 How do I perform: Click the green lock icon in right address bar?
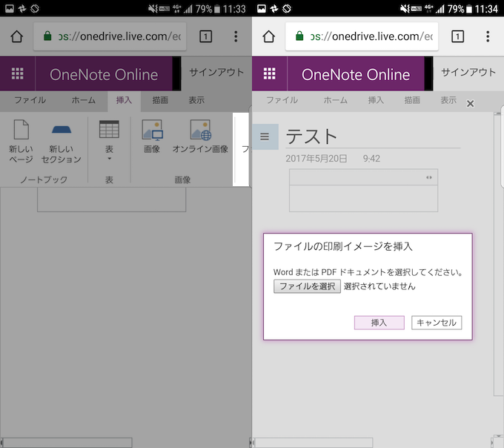pyautogui.click(x=299, y=36)
